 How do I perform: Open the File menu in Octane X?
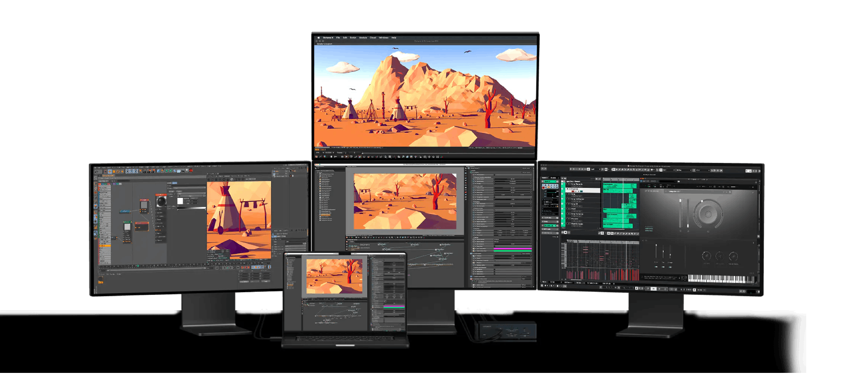pos(338,38)
